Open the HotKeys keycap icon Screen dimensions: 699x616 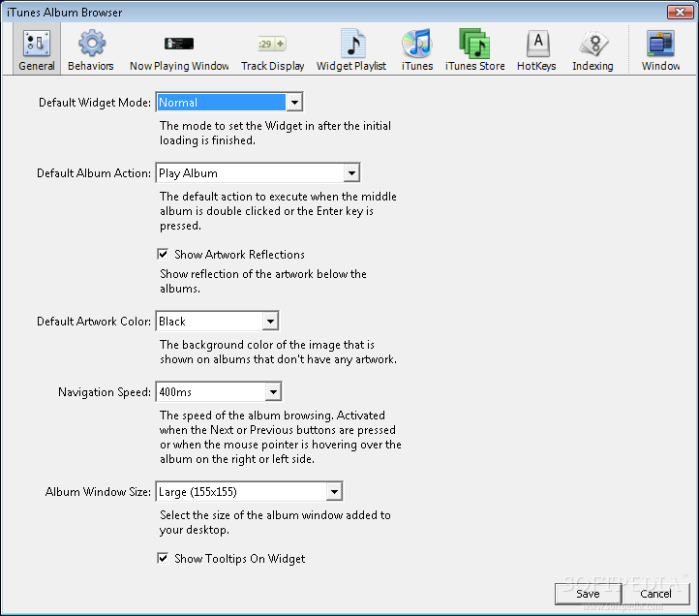pos(538,44)
